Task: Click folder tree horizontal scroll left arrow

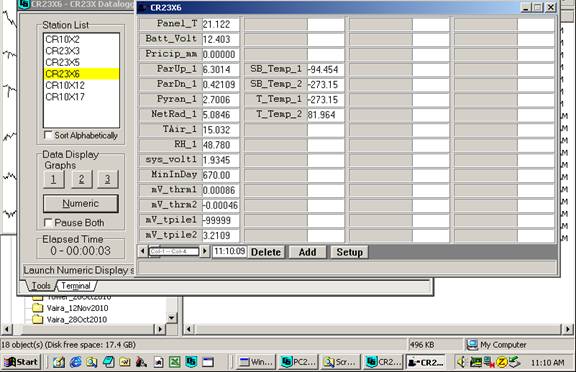Action: [x=7, y=329]
